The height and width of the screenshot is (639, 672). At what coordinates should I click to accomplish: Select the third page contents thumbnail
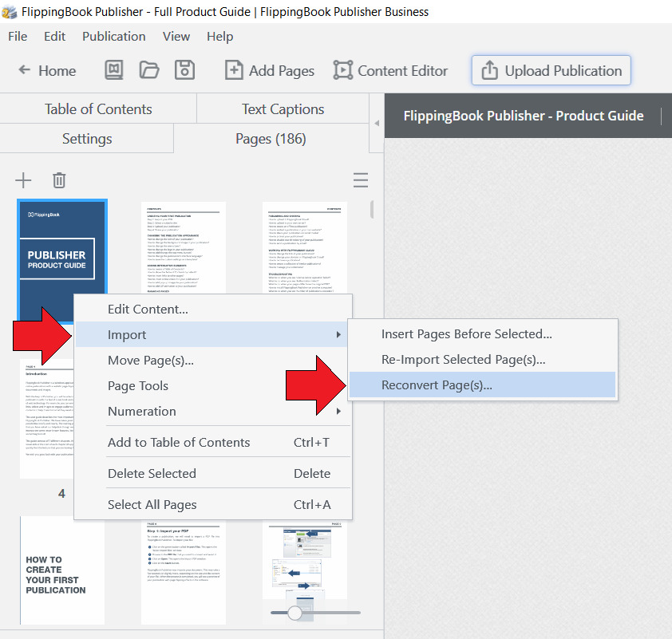pyautogui.click(x=305, y=247)
